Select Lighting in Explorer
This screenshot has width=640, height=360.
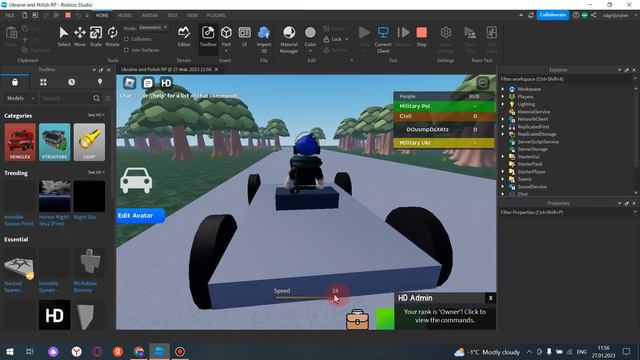526,104
